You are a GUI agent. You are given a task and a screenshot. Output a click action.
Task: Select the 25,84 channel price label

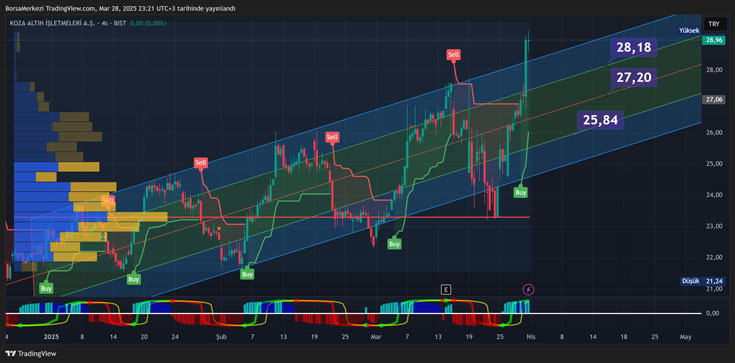coord(600,120)
